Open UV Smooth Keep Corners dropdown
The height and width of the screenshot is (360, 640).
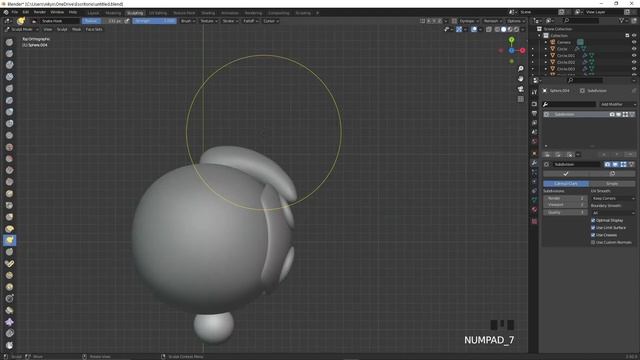pyautogui.click(x=613, y=198)
